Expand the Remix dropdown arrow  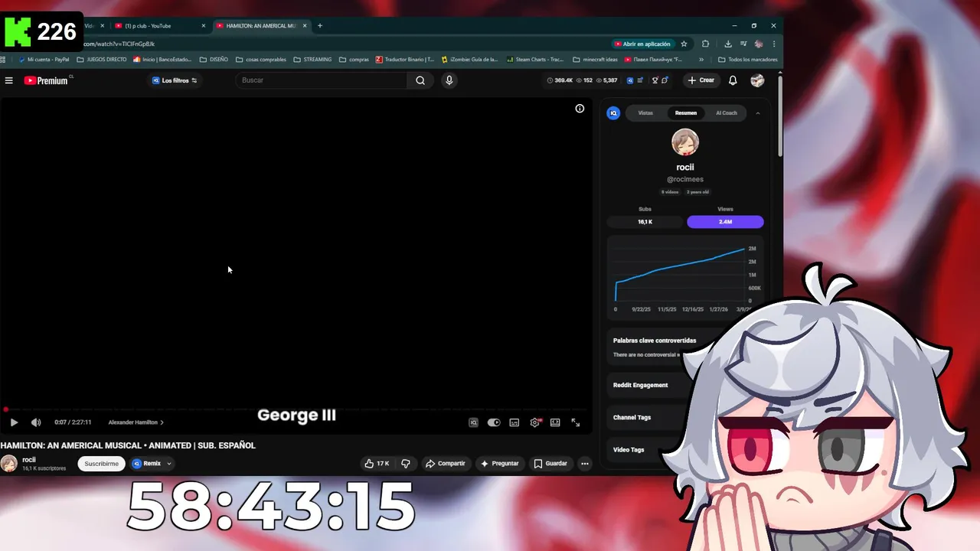(x=169, y=464)
